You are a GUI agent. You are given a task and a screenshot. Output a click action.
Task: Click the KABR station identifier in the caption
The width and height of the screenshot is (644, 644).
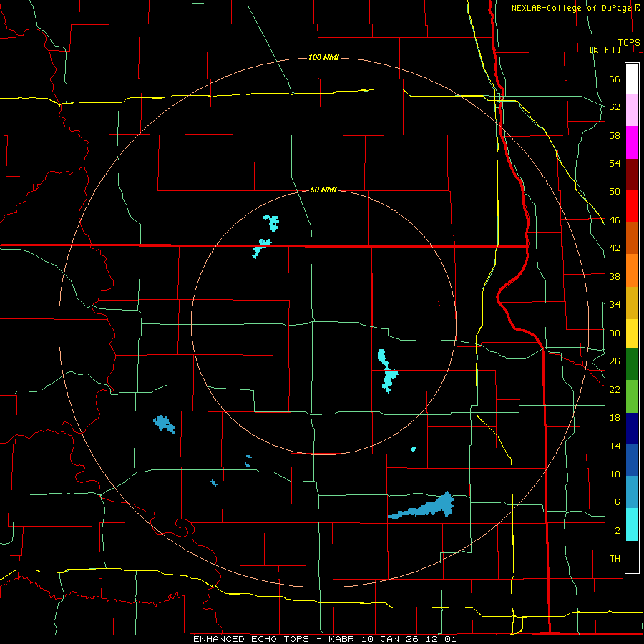[343, 639]
